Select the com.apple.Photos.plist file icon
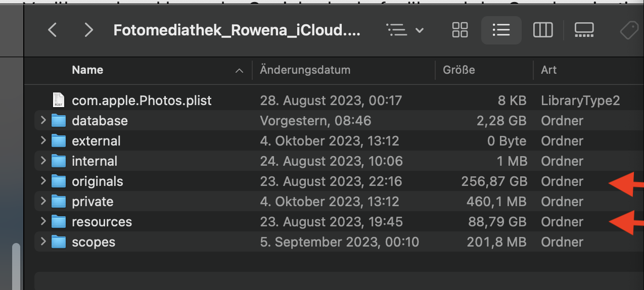The width and height of the screenshot is (644, 290). coord(59,101)
